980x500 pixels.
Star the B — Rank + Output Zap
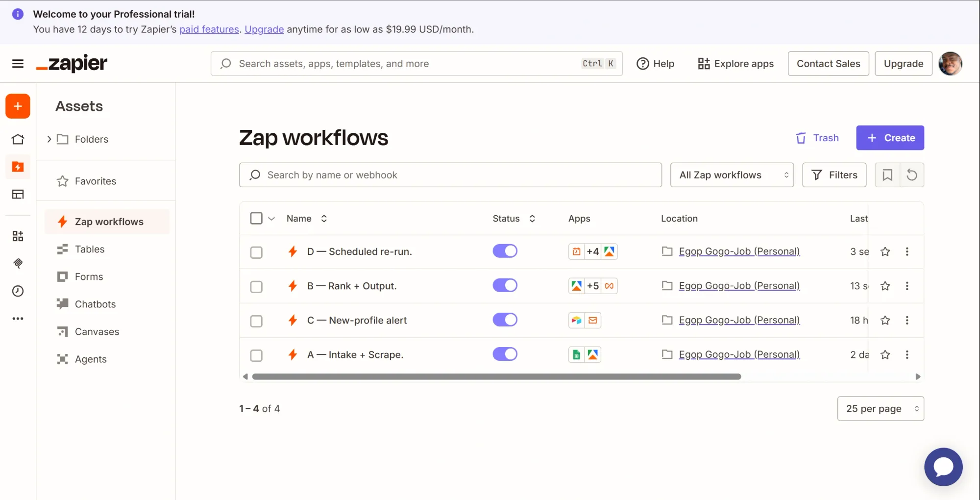885,286
